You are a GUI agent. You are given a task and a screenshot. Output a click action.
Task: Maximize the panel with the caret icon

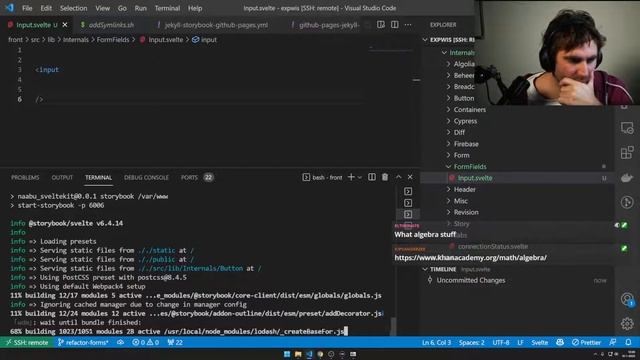point(398,177)
